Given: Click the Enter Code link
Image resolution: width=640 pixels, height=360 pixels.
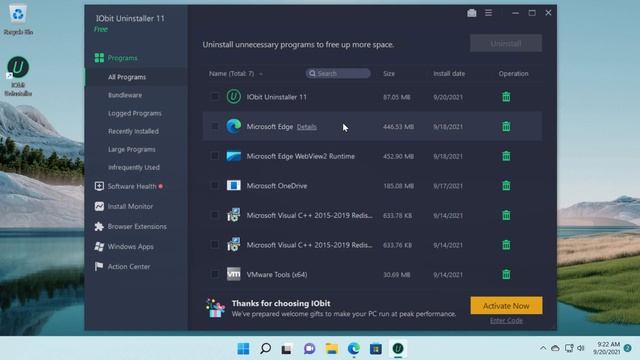Looking at the screenshot, I should click(506, 320).
